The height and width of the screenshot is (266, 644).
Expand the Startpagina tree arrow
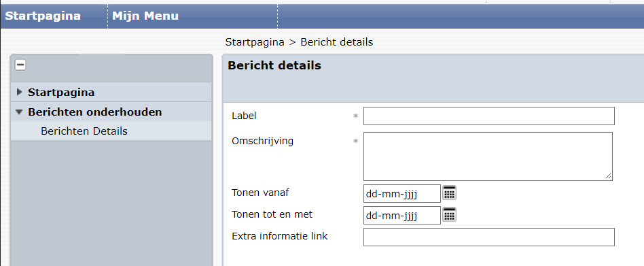click(19, 92)
